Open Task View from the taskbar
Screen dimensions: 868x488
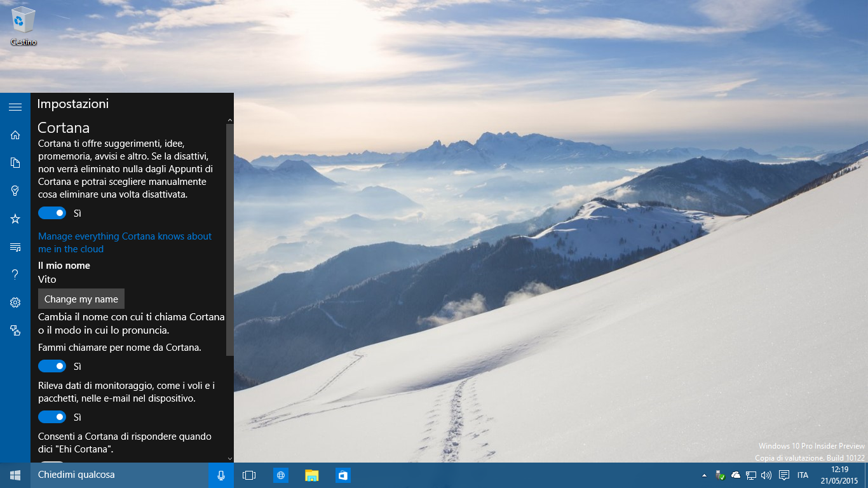(x=249, y=475)
